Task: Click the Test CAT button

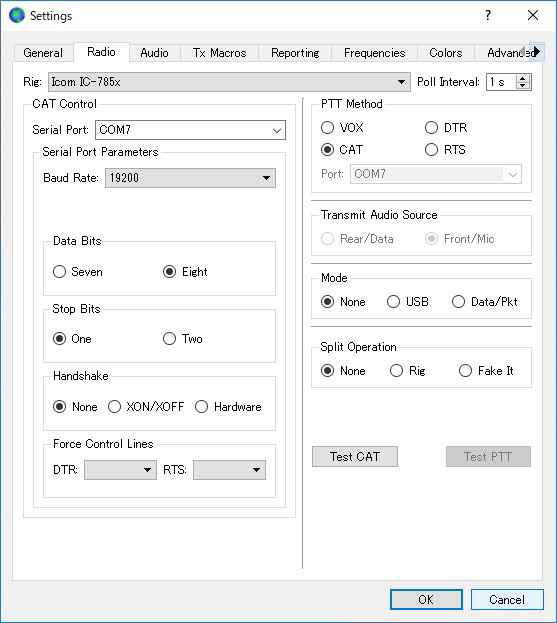Action: (355, 457)
